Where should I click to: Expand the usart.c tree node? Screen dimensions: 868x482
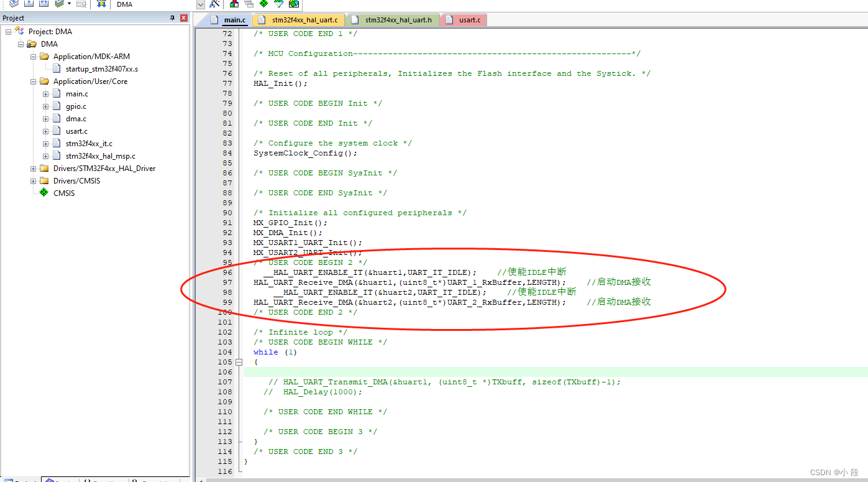click(45, 131)
